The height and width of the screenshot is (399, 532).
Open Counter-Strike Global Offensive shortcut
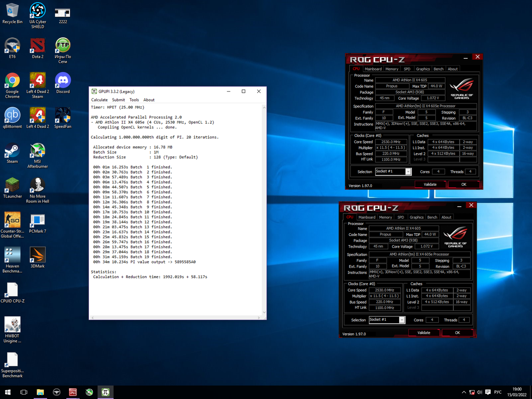(x=12, y=225)
